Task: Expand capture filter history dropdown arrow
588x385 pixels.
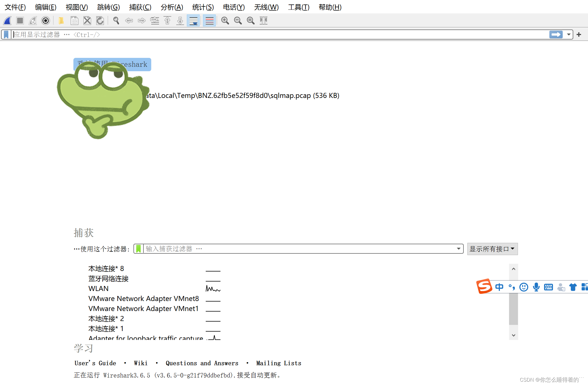Action: 458,249
